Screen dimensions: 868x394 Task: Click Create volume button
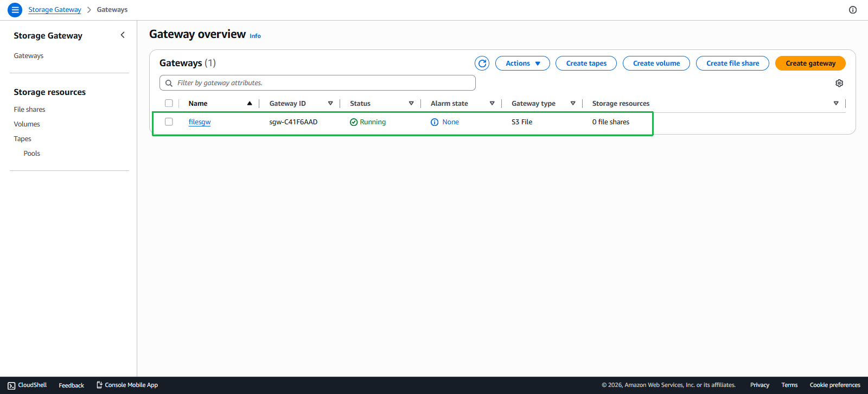point(656,63)
